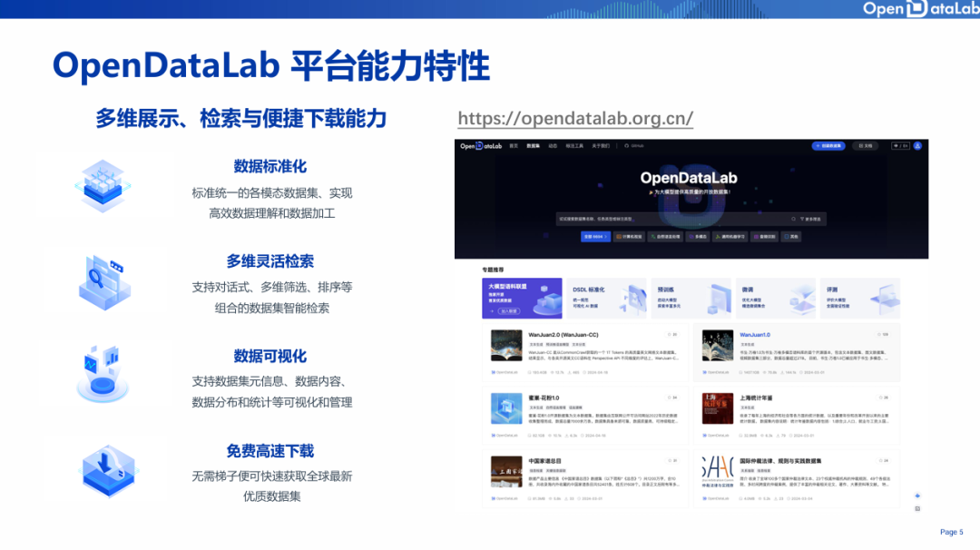Click the WanJuan2.0 dataset thumbnail
Viewport: 980px width, 550px height.
[506, 346]
